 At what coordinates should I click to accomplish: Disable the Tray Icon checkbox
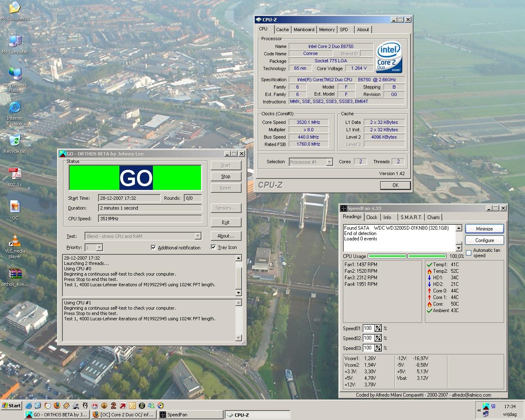[213, 247]
